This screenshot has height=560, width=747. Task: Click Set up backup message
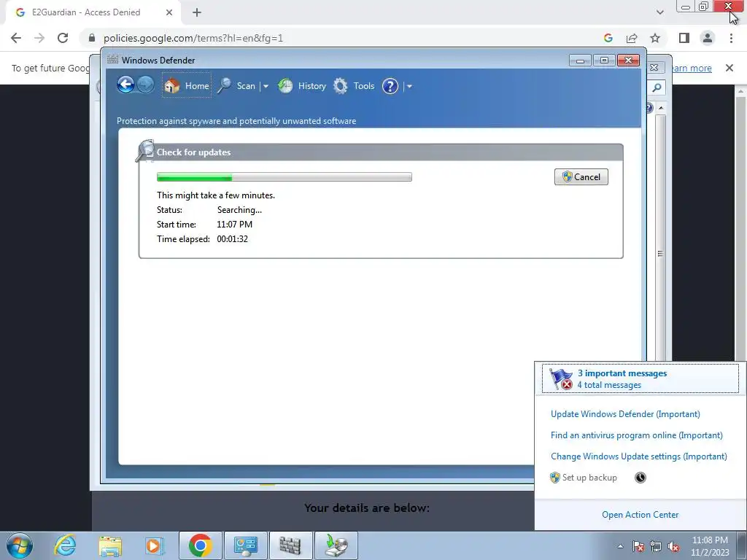pyautogui.click(x=583, y=477)
